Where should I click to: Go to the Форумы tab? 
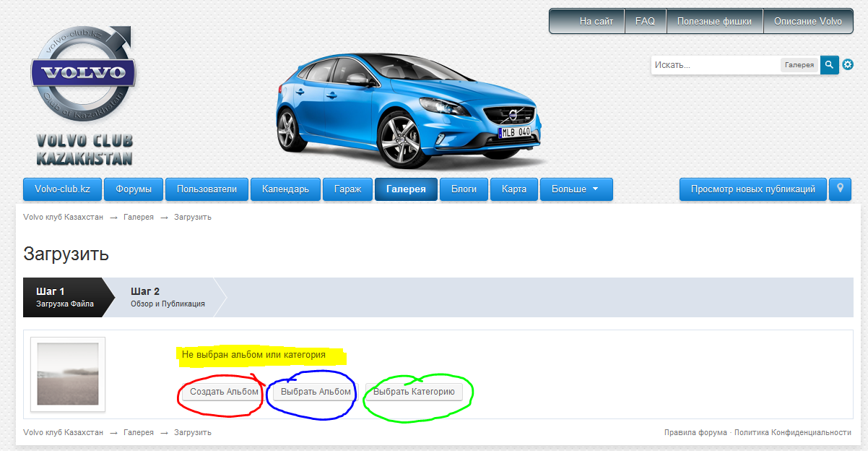coord(134,189)
